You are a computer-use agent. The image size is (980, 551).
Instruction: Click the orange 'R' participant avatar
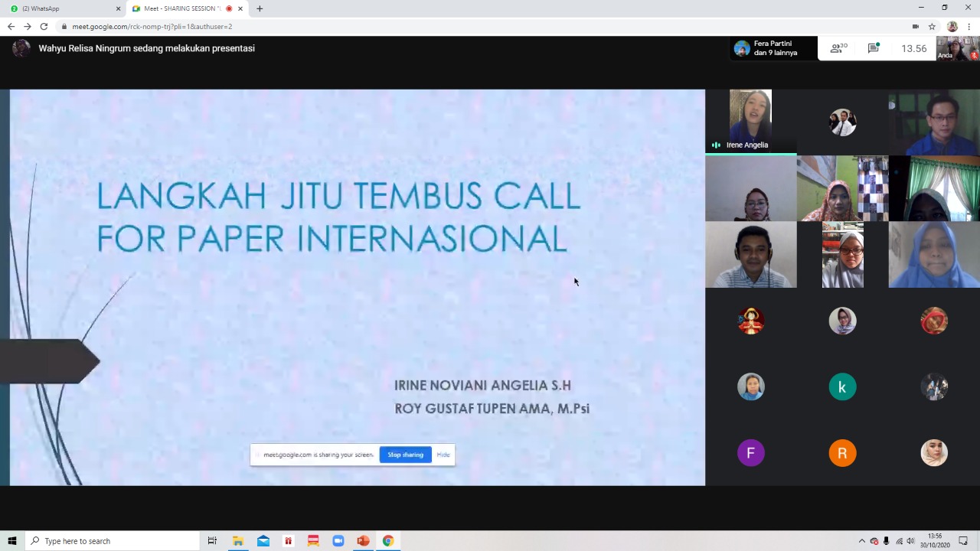tap(842, 453)
